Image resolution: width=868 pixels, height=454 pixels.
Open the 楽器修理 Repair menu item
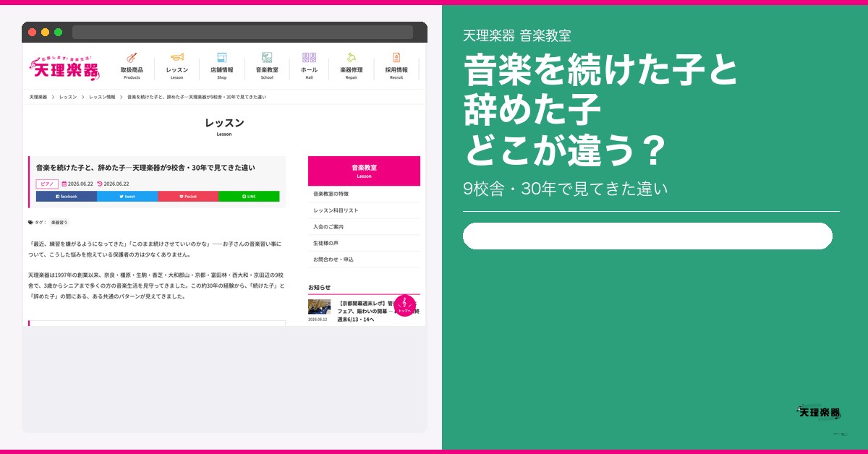pos(352,67)
